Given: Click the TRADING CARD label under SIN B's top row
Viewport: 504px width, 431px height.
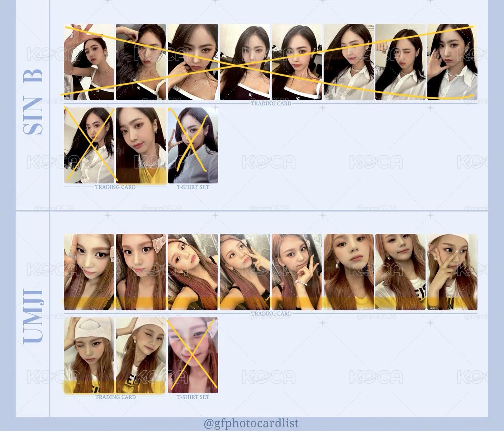Looking at the screenshot, I should coord(271,104).
